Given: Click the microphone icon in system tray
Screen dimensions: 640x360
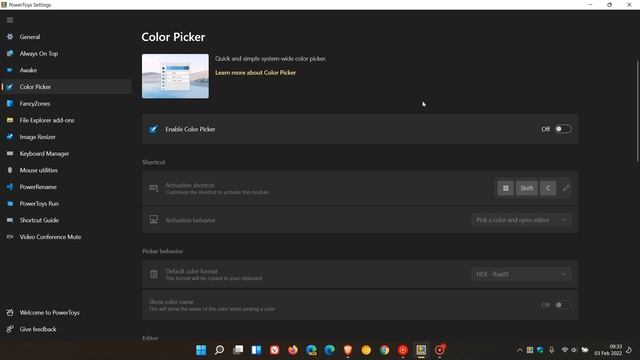Looking at the screenshot, I should tap(551, 350).
